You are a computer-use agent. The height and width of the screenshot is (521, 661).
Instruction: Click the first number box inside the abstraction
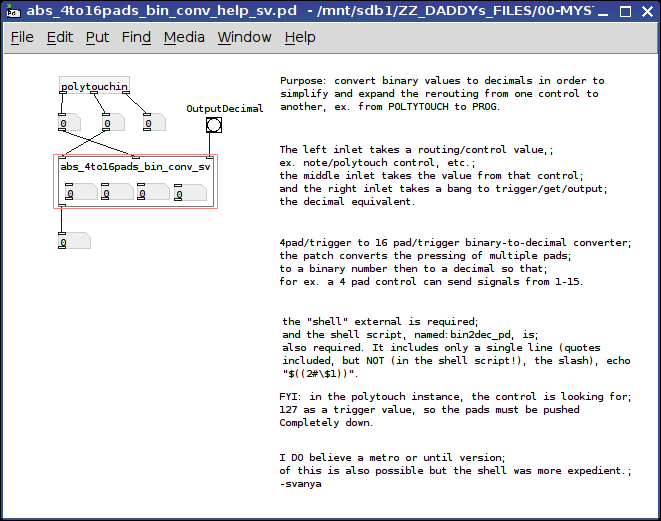click(x=81, y=192)
